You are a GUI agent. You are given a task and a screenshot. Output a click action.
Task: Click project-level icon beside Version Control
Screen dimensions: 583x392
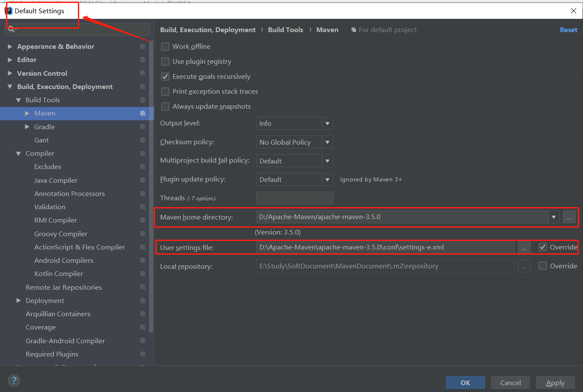143,73
